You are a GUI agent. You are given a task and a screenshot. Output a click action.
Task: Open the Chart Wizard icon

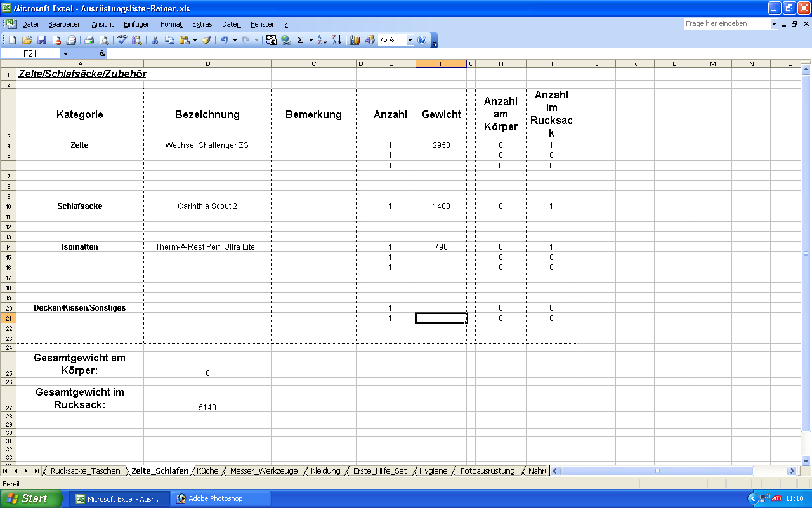coord(355,40)
